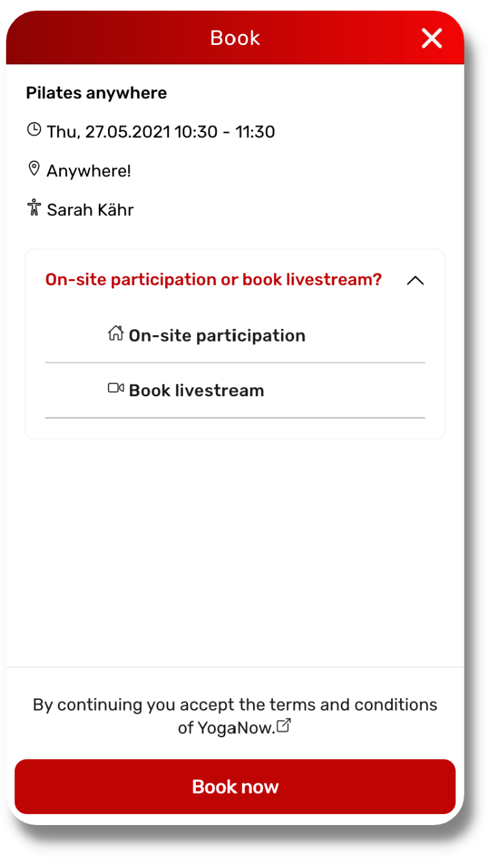The width and height of the screenshot is (488, 868).
Task: Click the instructor figure icon
Action: click(x=34, y=208)
